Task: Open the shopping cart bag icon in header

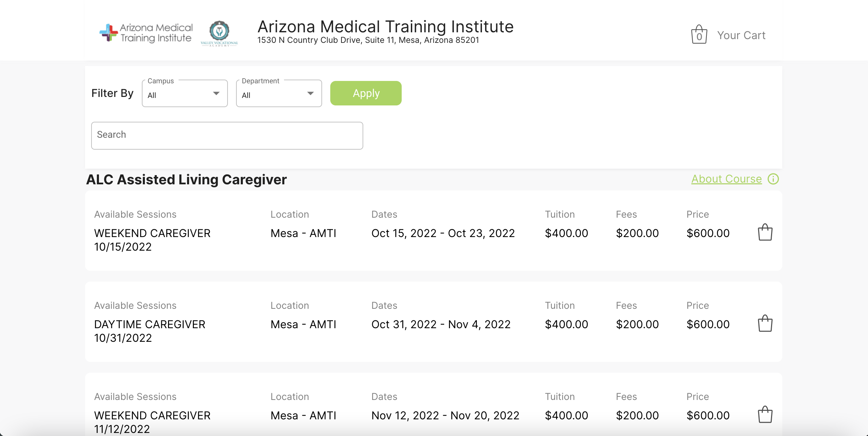Action: (699, 35)
